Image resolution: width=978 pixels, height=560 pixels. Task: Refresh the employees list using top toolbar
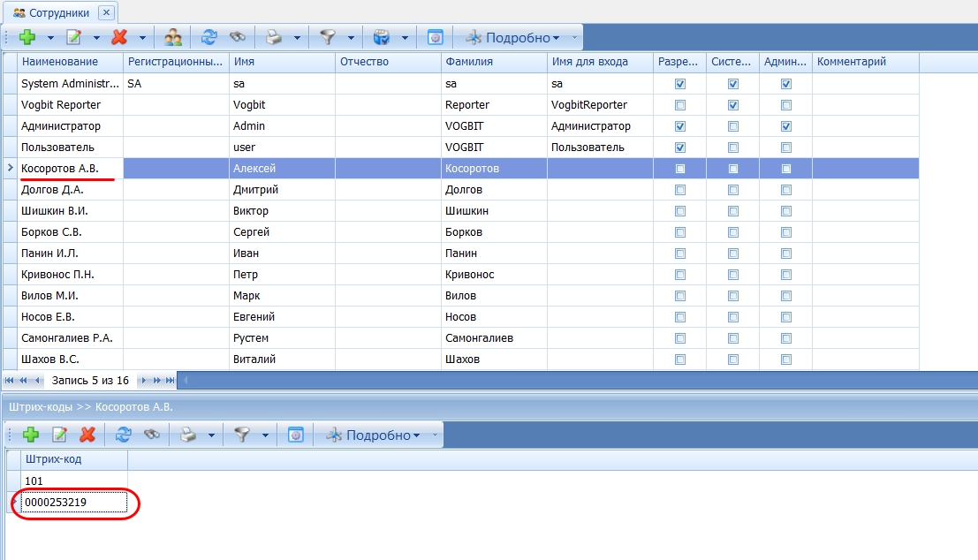pyautogui.click(x=209, y=37)
